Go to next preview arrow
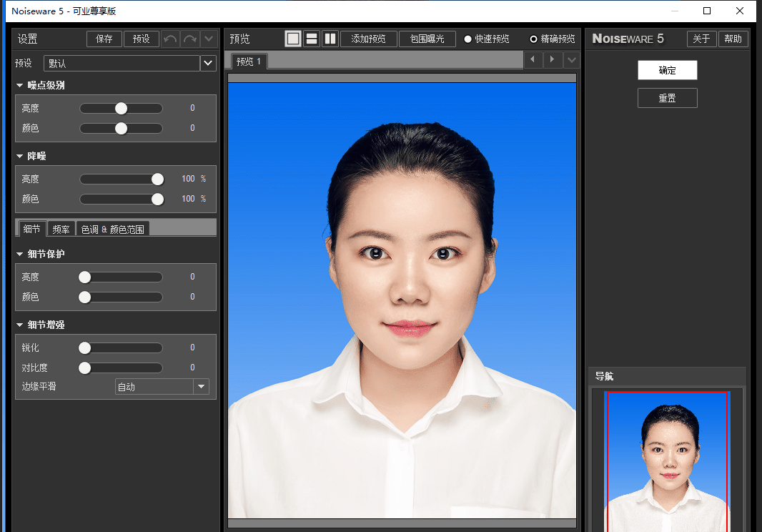The width and height of the screenshot is (762, 532). click(553, 60)
